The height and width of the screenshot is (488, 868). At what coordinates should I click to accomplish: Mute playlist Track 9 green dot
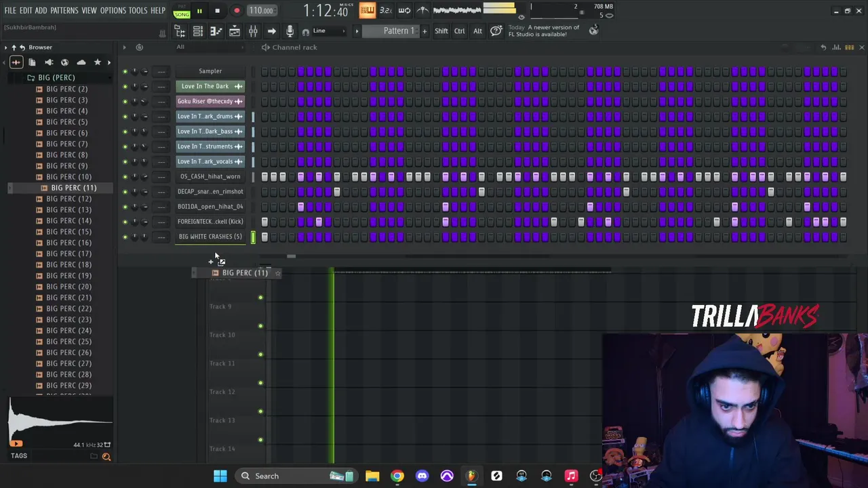pyautogui.click(x=260, y=298)
